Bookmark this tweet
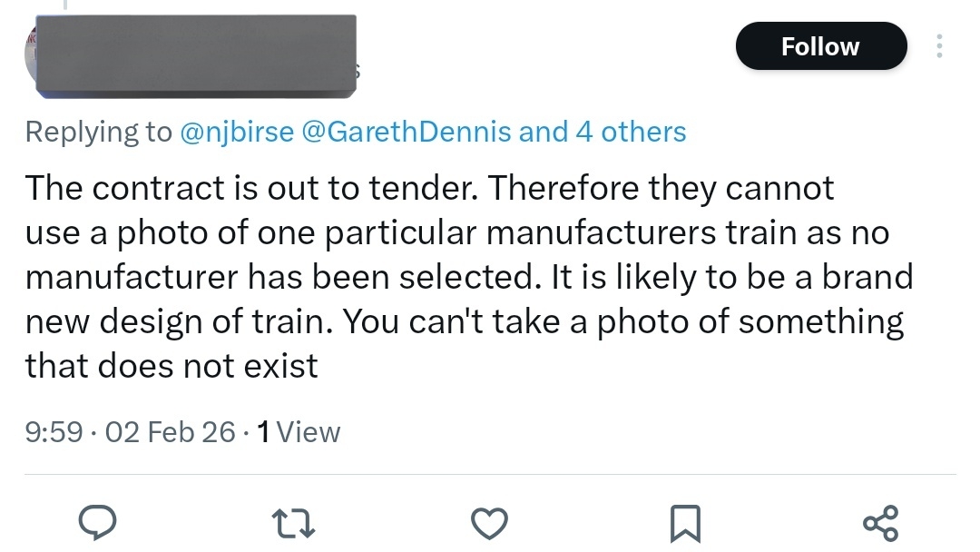The width and height of the screenshot is (980, 552). click(685, 521)
